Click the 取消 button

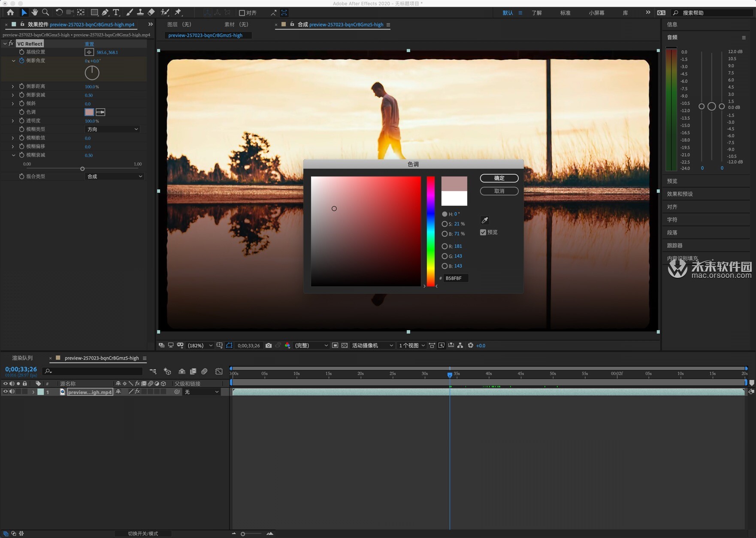click(499, 191)
